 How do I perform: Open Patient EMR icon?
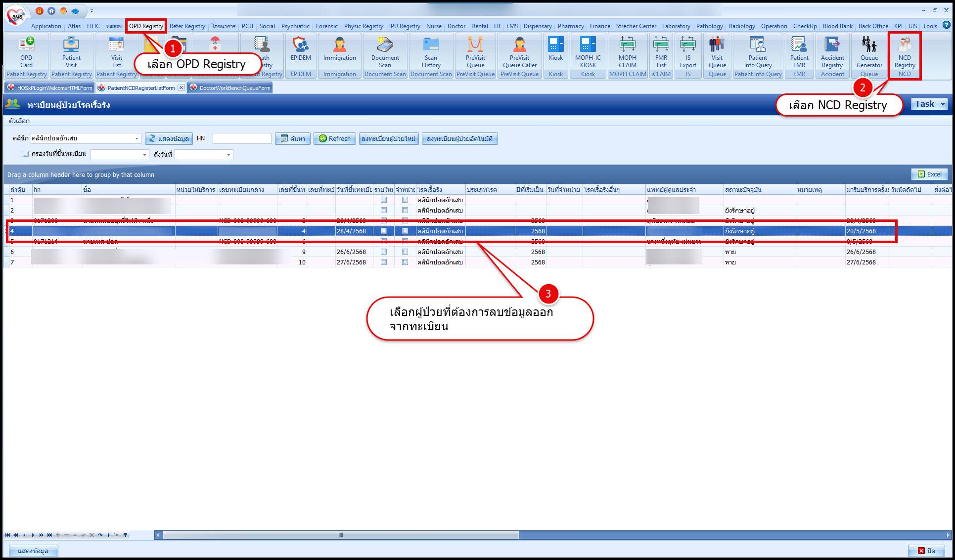[799, 53]
